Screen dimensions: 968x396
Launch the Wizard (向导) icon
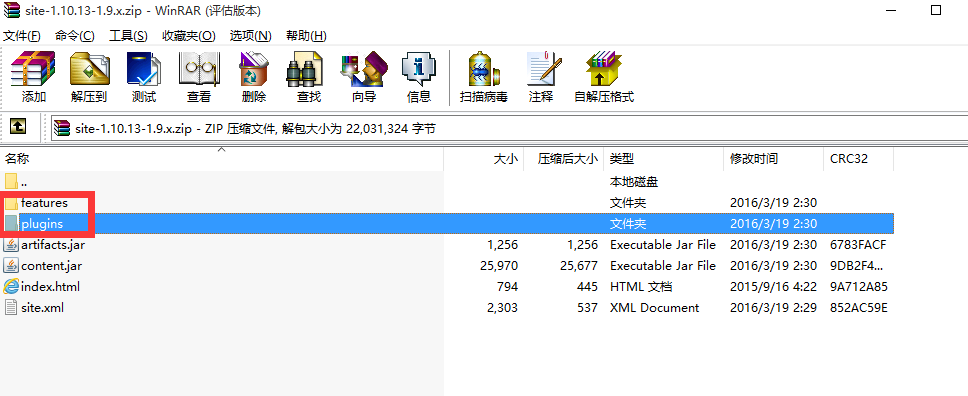tap(364, 68)
